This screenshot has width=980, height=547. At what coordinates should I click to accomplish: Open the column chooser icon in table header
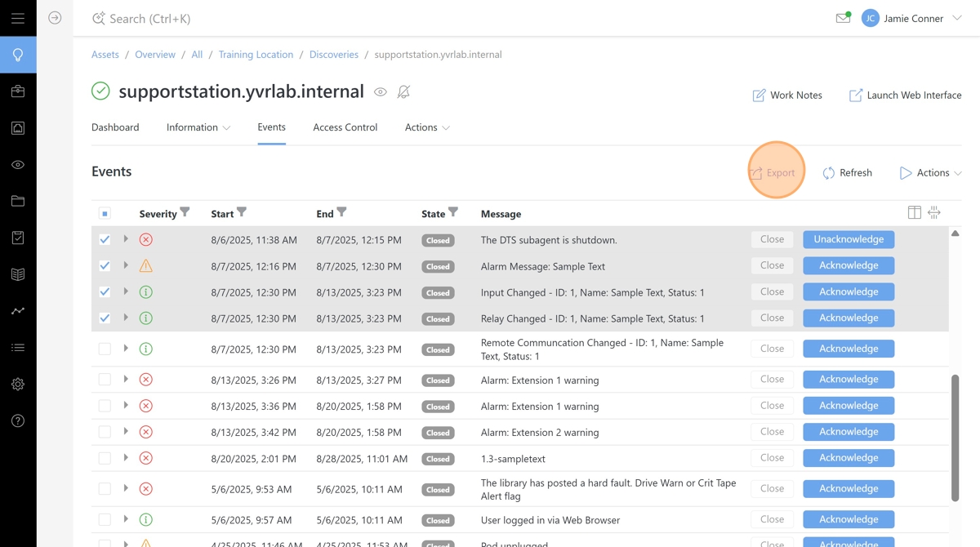pos(915,213)
